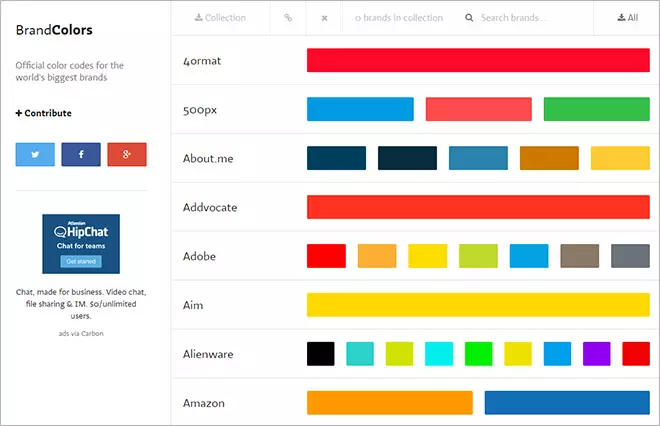This screenshot has width=660, height=426.
Task: Click the Addvocate brand name
Action: click(210, 208)
